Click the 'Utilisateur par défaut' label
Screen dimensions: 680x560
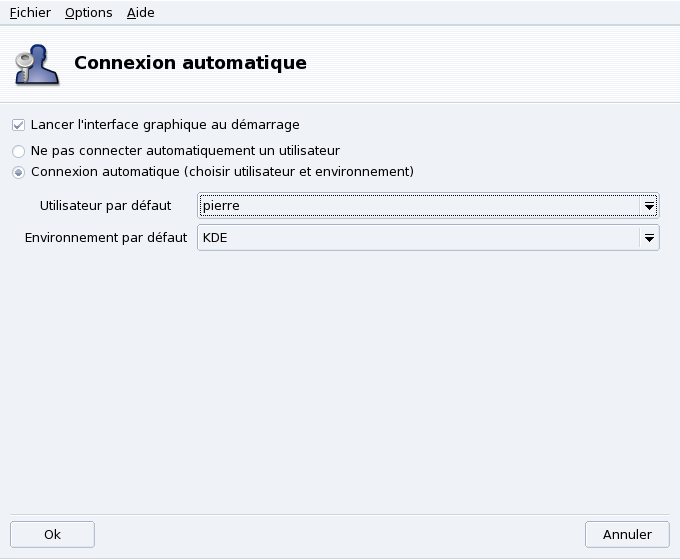[105, 206]
